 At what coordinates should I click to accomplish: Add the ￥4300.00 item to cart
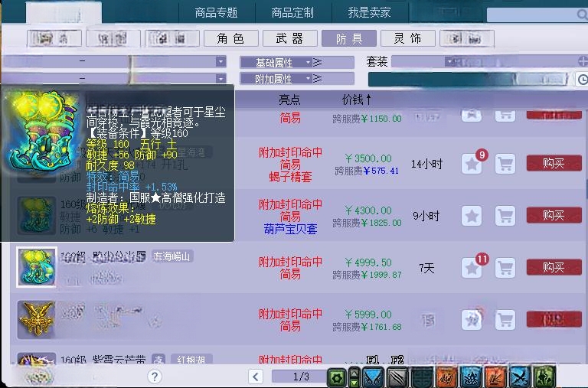[505, 216]
